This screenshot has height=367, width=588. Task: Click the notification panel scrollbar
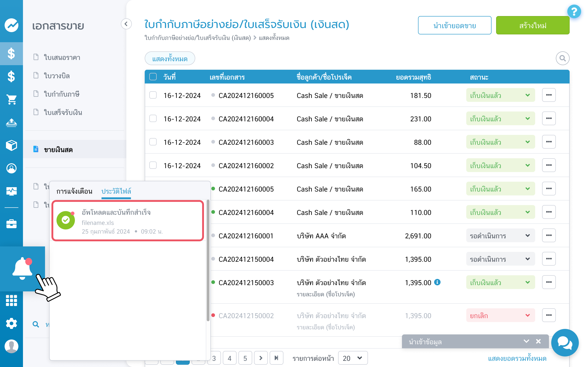(x=208, y=260)
